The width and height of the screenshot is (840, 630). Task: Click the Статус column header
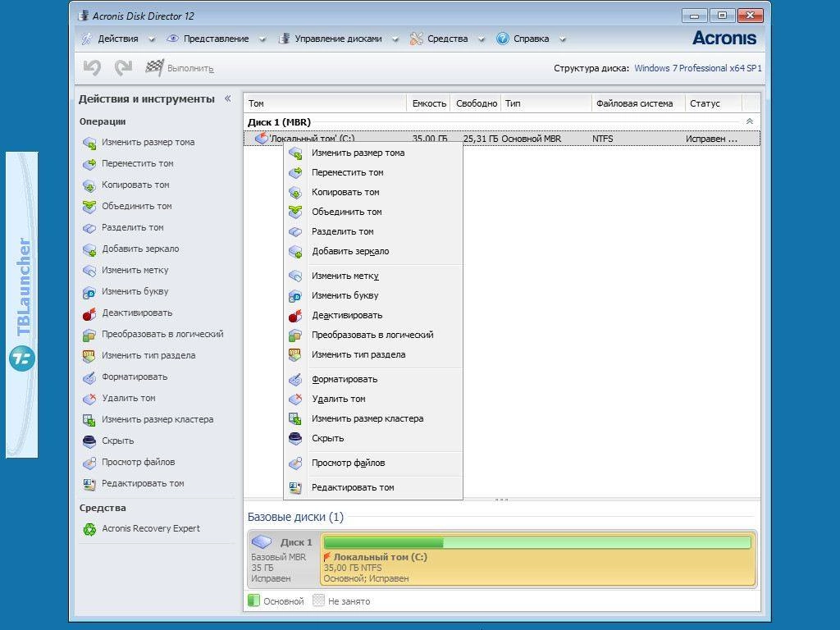pos(714,103)
